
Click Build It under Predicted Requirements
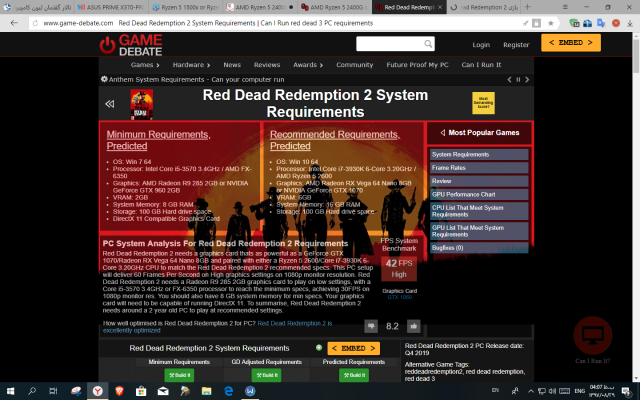(x=353, y=375)
